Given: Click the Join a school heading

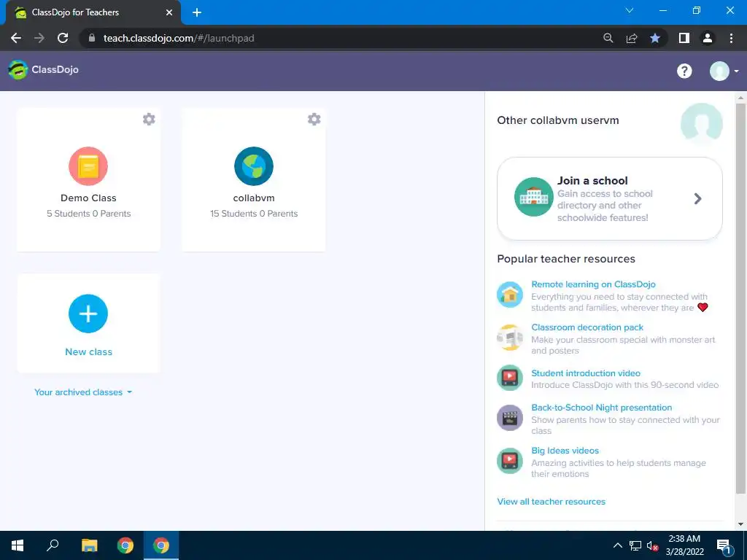Looking at the screenshot, I should (592, 181).
